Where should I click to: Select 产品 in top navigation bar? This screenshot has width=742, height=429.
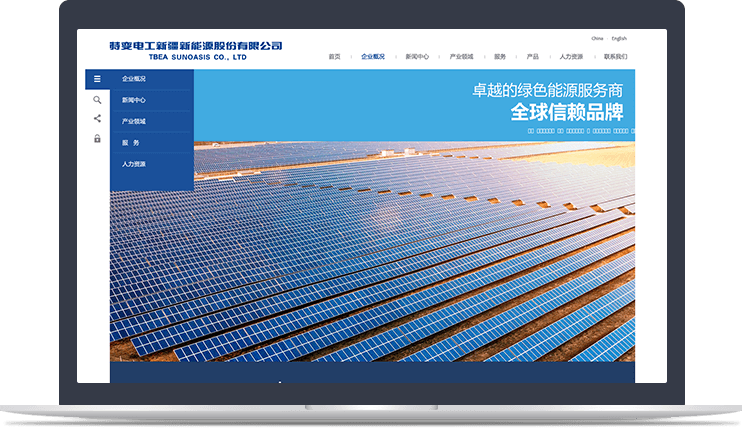533,57
